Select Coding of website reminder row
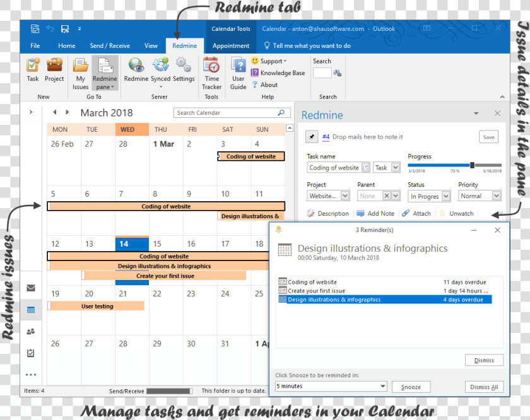This screenshot has width=530, height=420. (385, 282)
